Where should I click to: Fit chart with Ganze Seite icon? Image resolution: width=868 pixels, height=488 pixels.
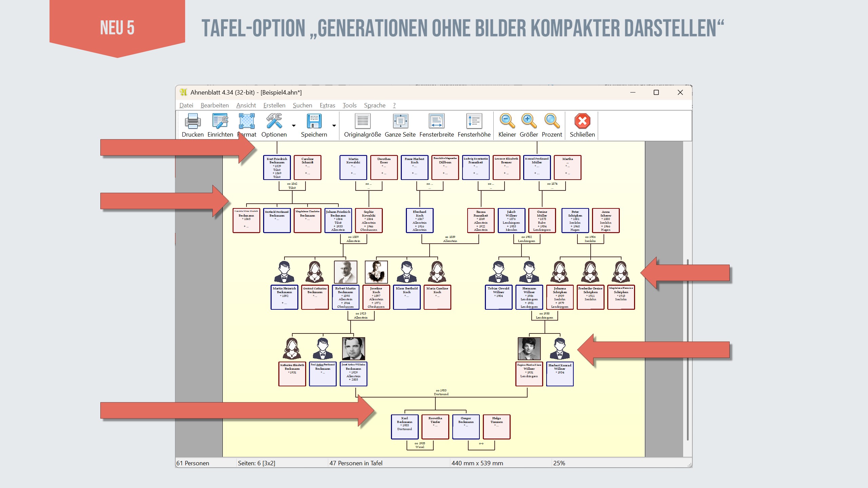point(400,122)
